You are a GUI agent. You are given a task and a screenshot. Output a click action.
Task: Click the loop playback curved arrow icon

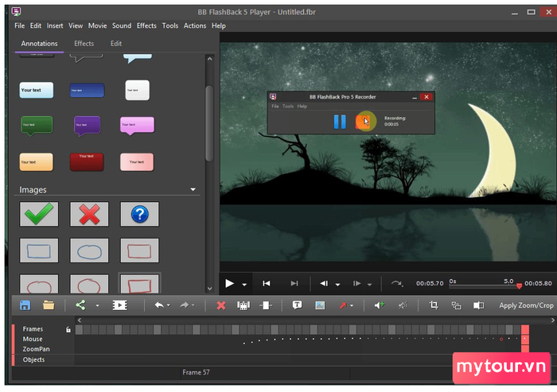point(397,283)
